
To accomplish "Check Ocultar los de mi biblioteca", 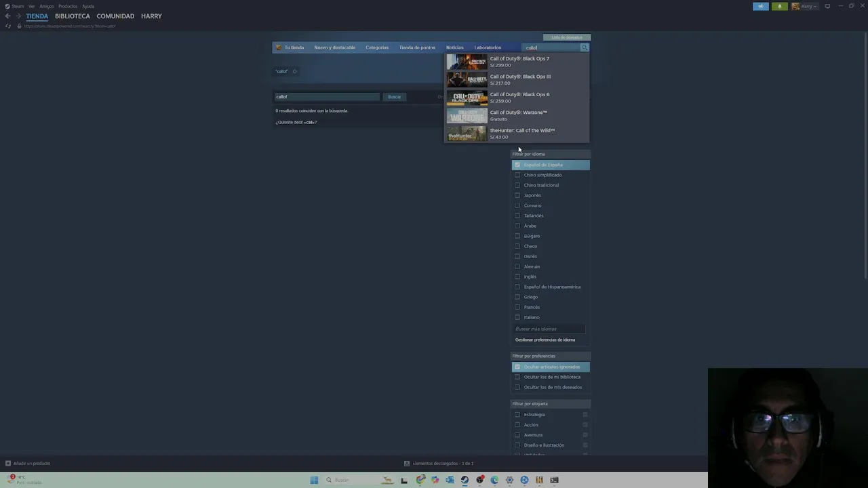I will click(x=517, y=377).
